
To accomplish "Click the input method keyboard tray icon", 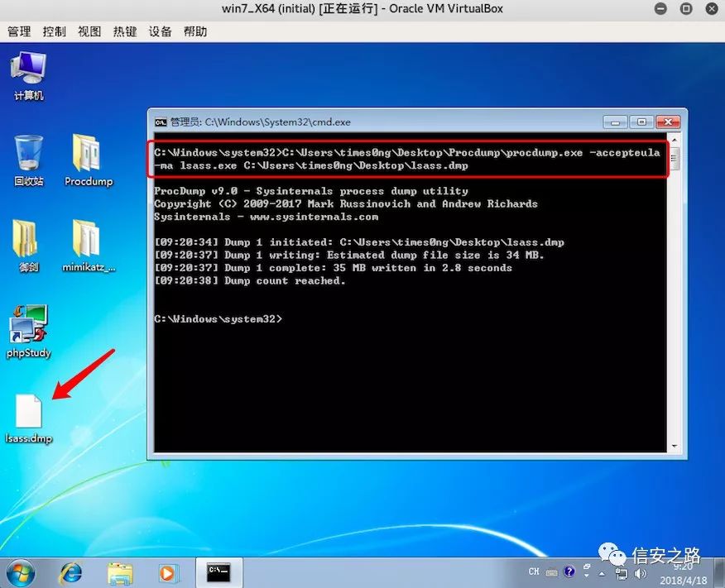I will pyautogui.click(x=551, y=573).
